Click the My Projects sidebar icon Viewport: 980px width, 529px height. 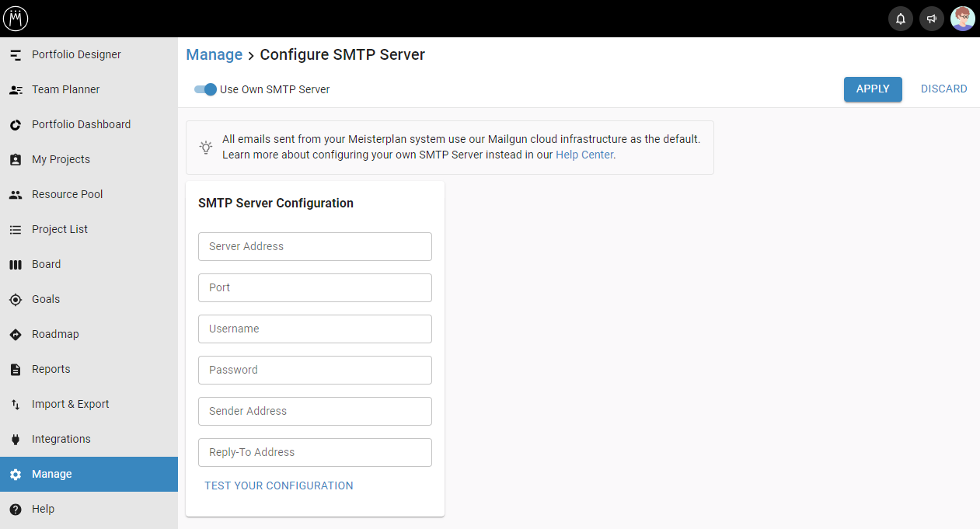(16, 160)
